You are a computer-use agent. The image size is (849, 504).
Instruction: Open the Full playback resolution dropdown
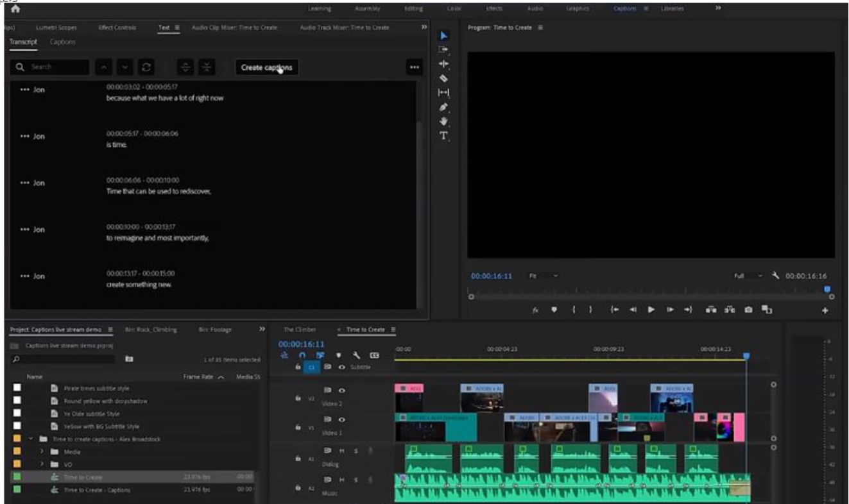pyautogui.click(x=748, y=276)
